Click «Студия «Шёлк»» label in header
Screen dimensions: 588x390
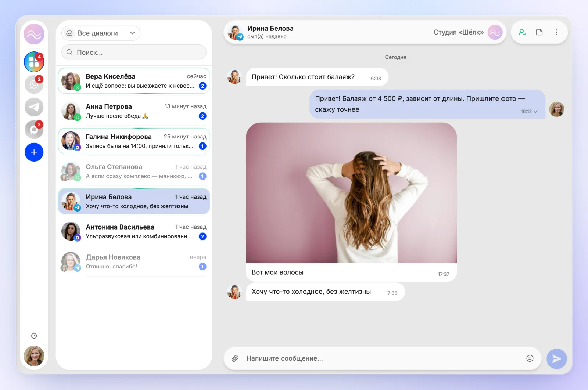pyautogui.click(x=458, y=32)
